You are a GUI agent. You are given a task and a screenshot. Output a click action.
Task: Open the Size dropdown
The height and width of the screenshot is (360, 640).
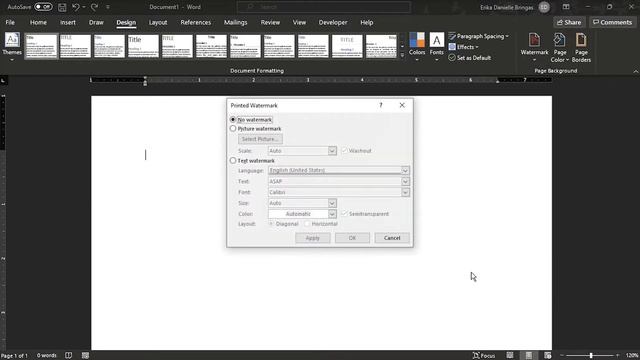click(332, 203)
